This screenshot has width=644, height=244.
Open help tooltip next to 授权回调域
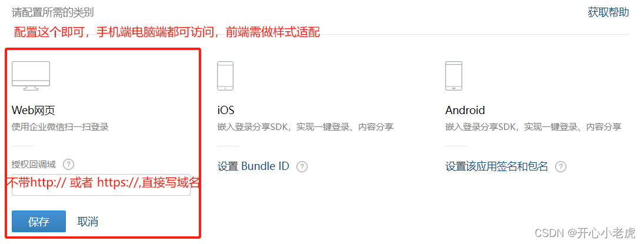tap(69, 165)
